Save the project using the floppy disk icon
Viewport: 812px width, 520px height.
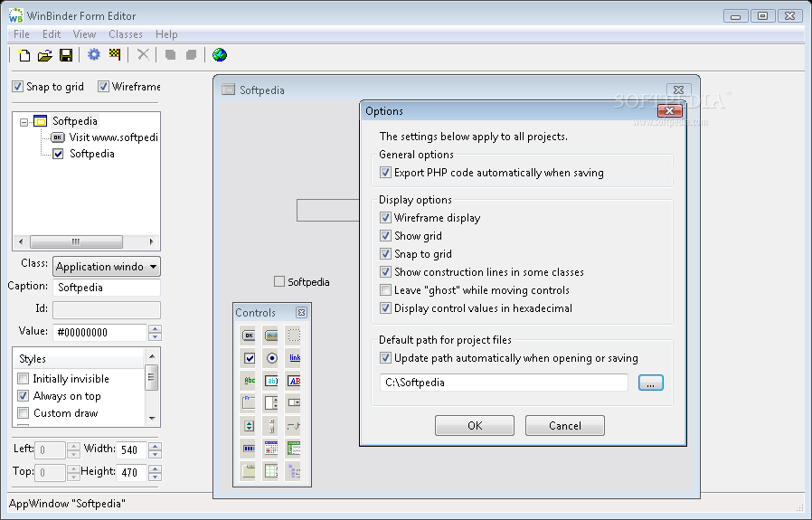click(x=66, y=55)
